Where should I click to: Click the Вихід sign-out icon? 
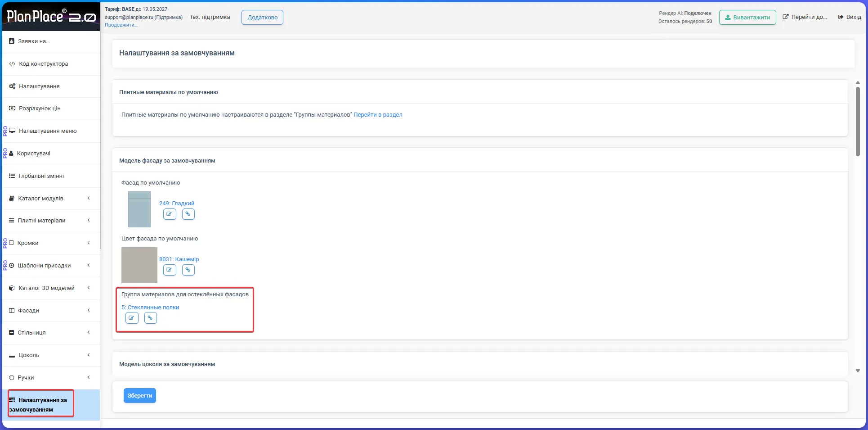(841, 17)
